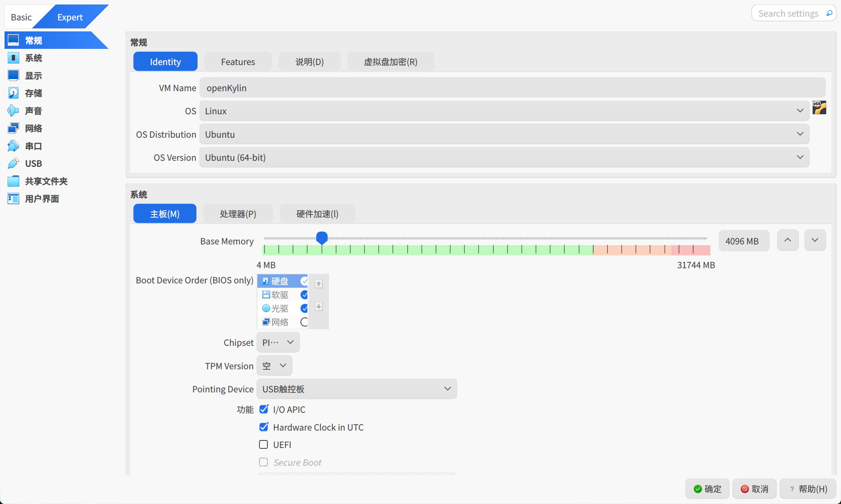Select the 用户界面 user interface icon

pyautogui.click(x=13, y=199)
